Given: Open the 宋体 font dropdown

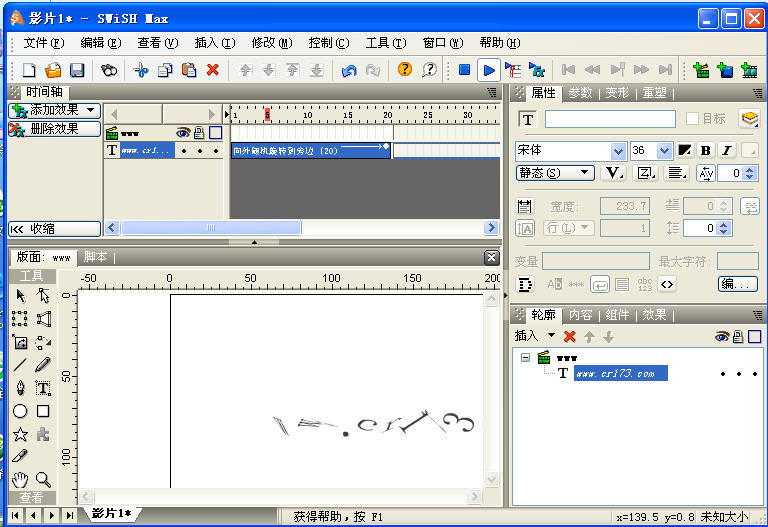Looking at the screenshot, I should (618, 151).
